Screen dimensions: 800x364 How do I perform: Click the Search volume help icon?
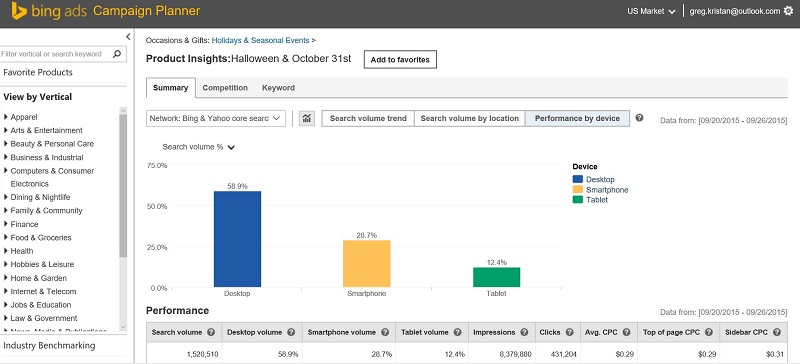click(211, 332)
